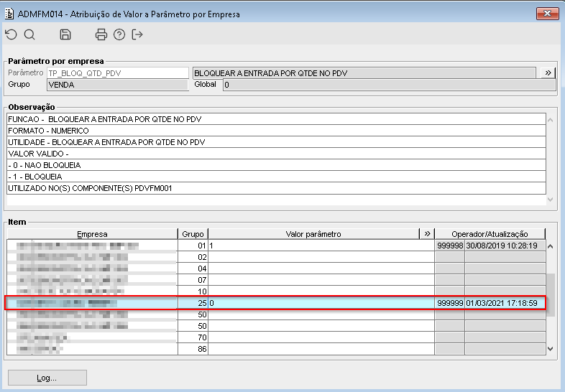The width and height of the screenshot is (565, 392).
Task: Select the grupo cell 25
Action: [193, 303]
